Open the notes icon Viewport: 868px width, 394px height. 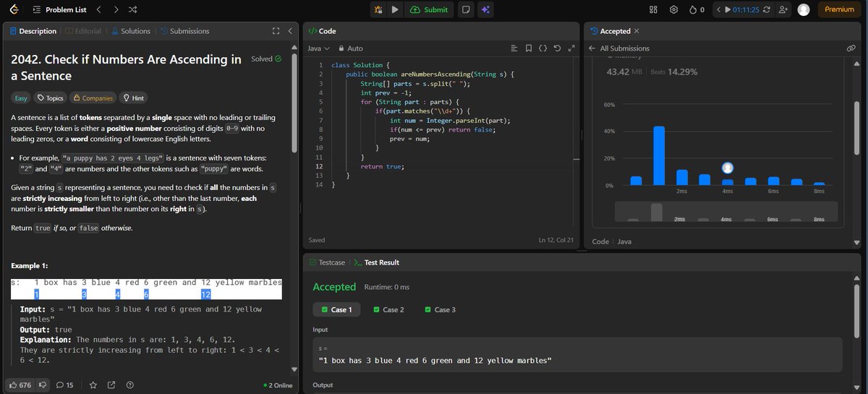pyautogui.click(x=467, y=9)
